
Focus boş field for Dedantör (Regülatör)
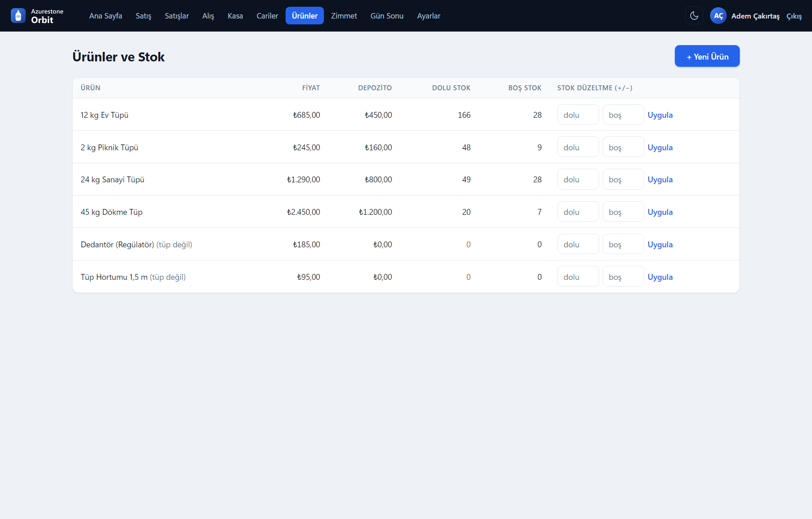point(623,244)
